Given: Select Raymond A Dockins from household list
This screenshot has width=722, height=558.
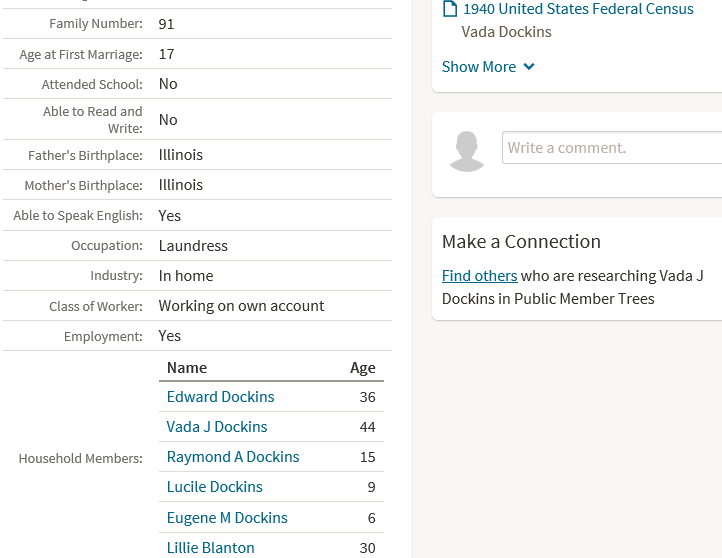Looking at the screenshot, I should tap(233, 457).
